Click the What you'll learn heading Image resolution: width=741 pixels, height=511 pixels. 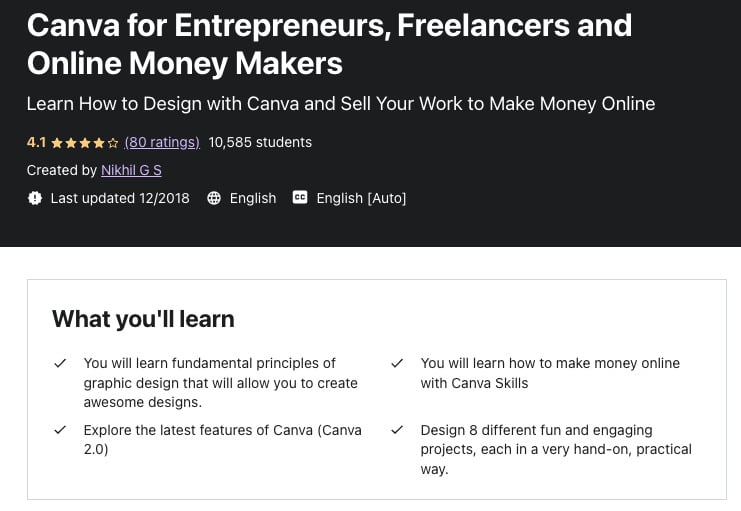pyautogui.click(x=143, y=319)
